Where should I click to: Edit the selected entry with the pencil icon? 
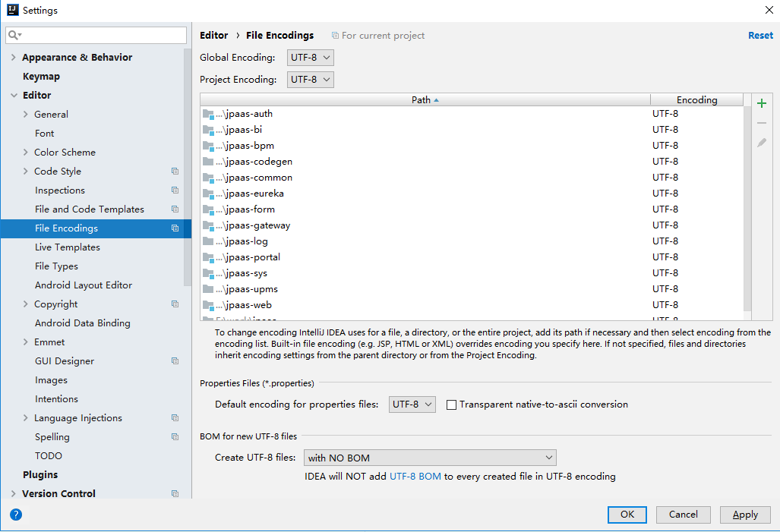point(761,143)
